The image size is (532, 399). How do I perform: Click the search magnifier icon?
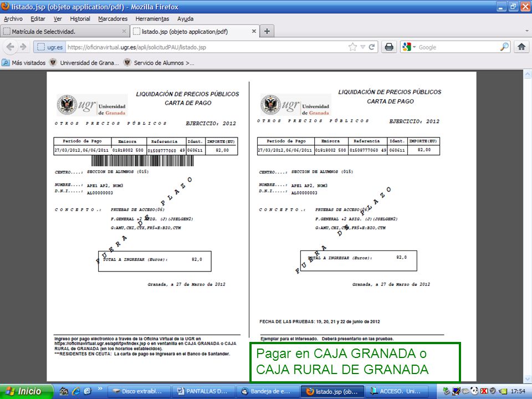(504, 47)
